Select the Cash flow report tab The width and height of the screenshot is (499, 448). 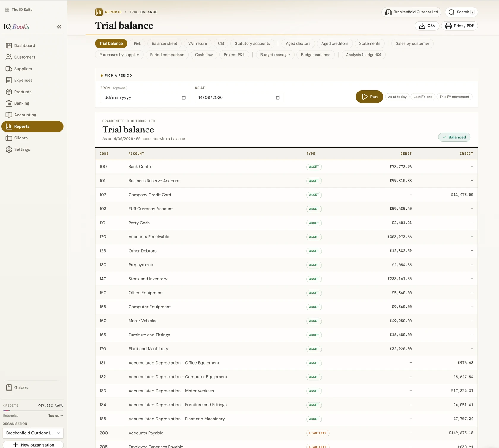pos(204,55)
